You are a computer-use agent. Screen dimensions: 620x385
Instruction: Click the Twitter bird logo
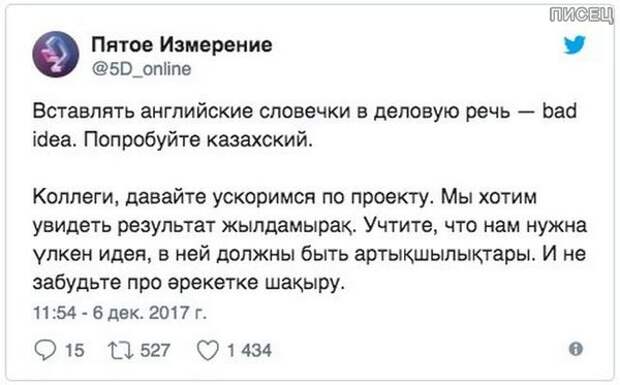pos(575,45)
